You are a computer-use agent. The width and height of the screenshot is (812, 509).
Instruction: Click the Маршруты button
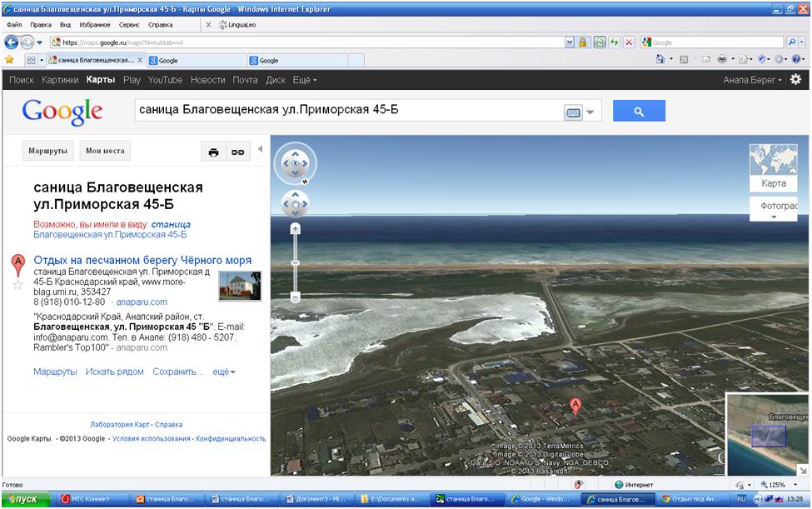(47, 151)
